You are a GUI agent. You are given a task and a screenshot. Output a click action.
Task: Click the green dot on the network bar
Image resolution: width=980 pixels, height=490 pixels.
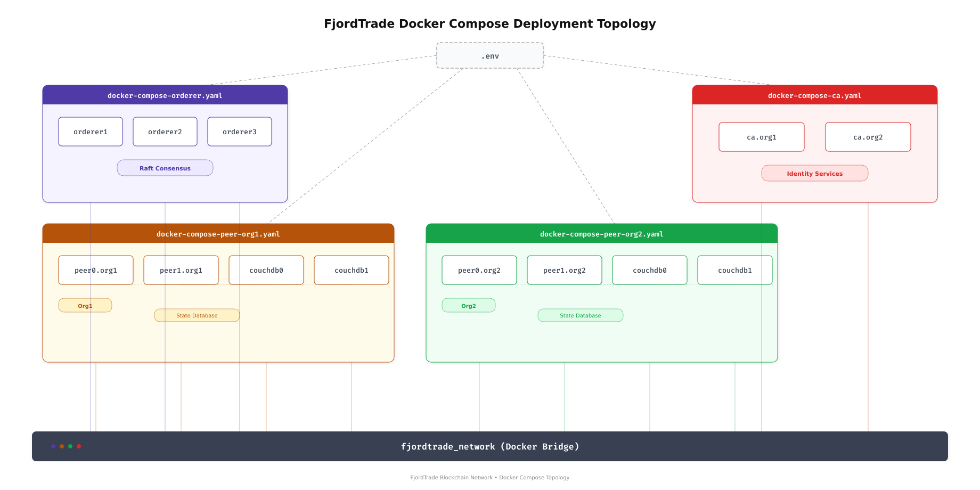pyautogui.click(x=70, y=446)
